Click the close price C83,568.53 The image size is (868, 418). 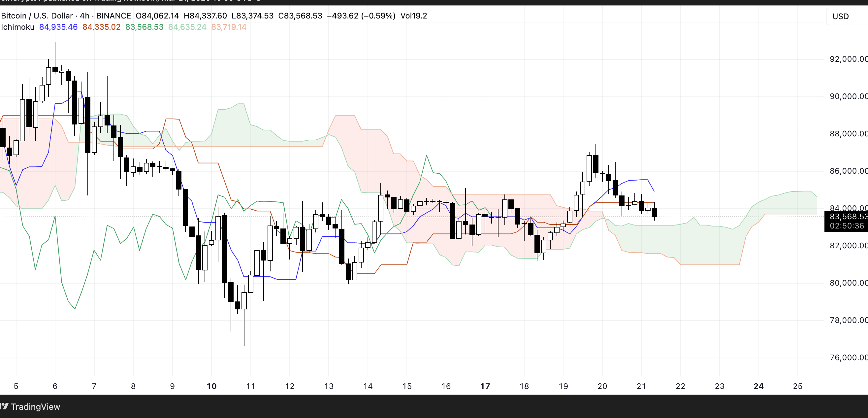300,16
